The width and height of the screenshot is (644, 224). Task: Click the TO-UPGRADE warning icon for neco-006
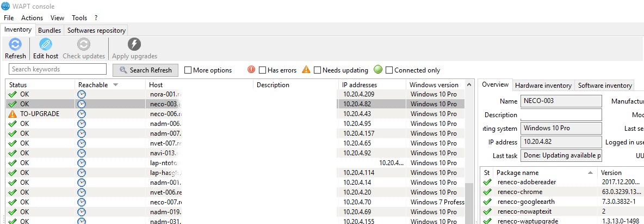(13, 114)
